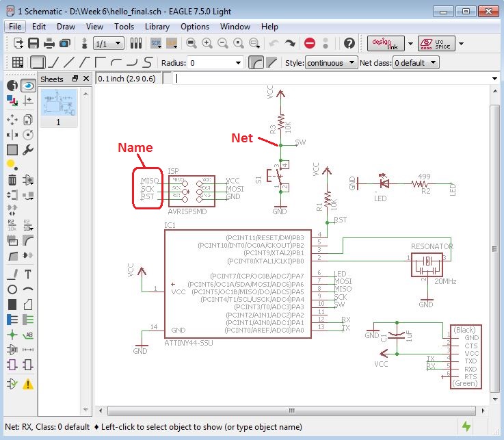The height and width of the screenshot is (440, 504).
Task: Select the Change wrench tool
Action: click(x=28, y=150)
